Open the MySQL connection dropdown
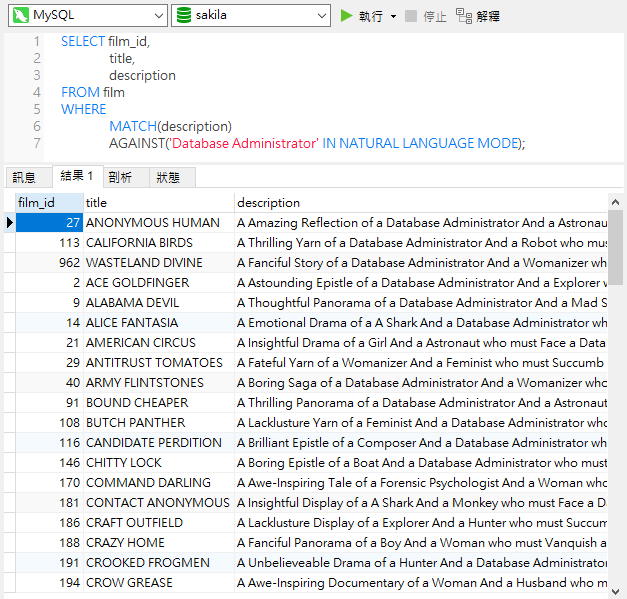Screen dimensions: 627x599 point(158,16)
